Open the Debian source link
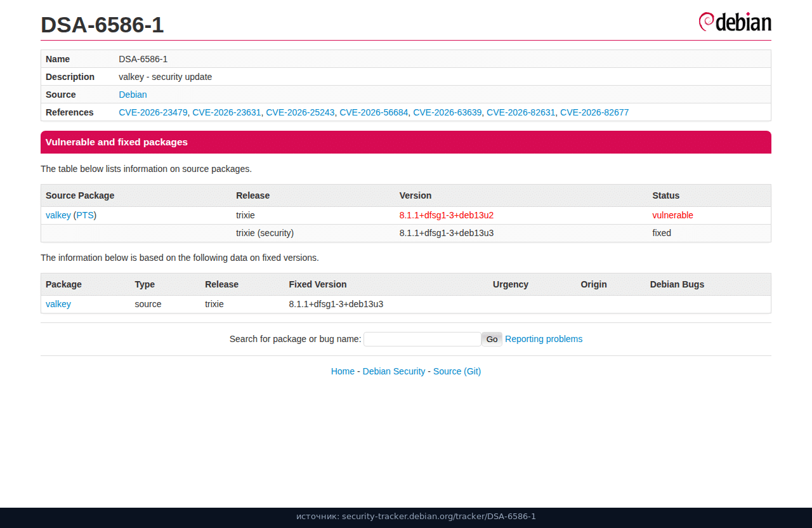The image size is (812, 528). click(133, 95)
